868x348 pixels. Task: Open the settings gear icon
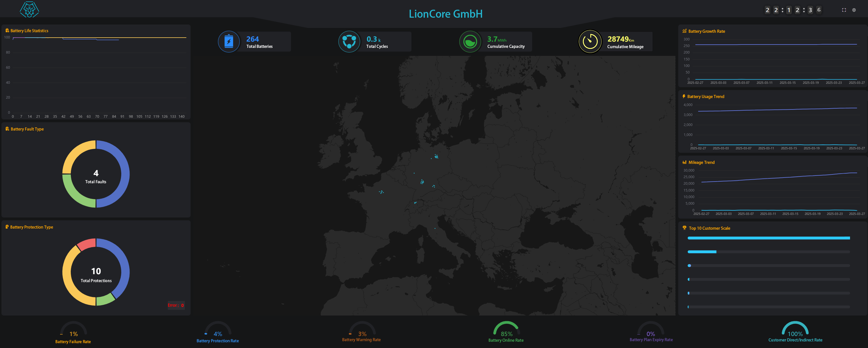(x=854, y=10)
